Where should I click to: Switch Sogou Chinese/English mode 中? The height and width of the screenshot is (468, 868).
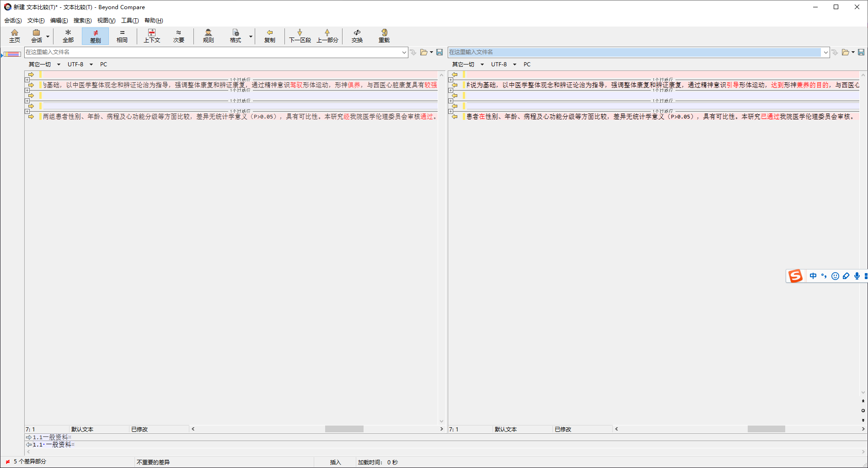click(813, 276)
